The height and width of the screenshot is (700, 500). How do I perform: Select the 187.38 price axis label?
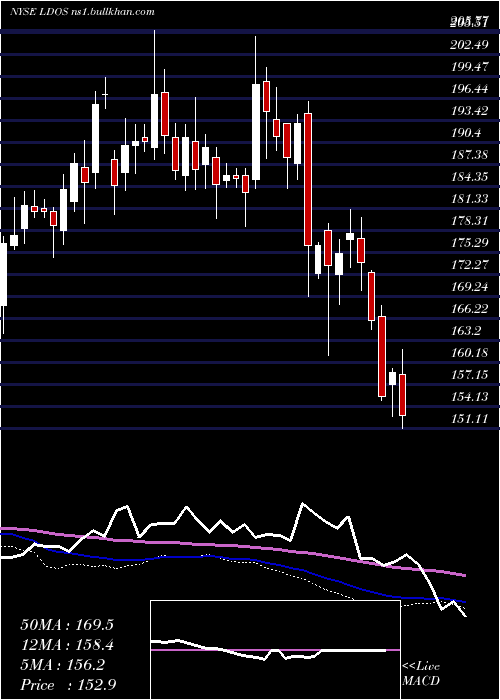(x=471, y=155)
